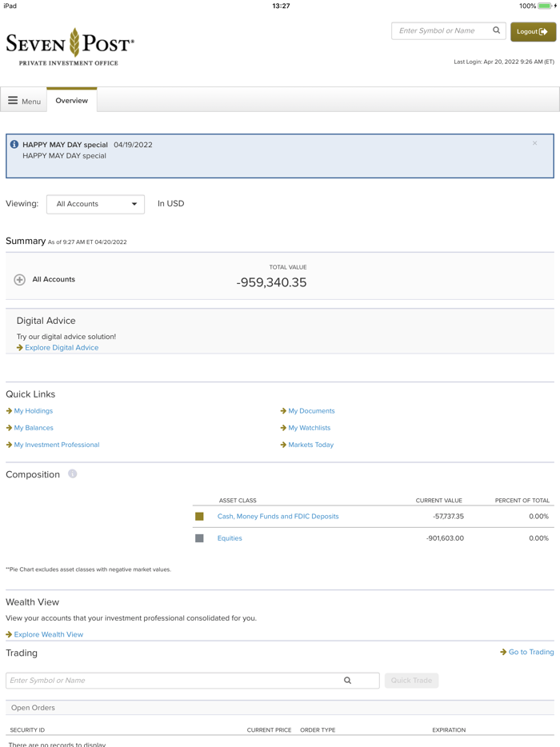Click the arrow icon beside Explore Wealth View
Viewport: 560px width, 747px height.
[x=7, y=633]
